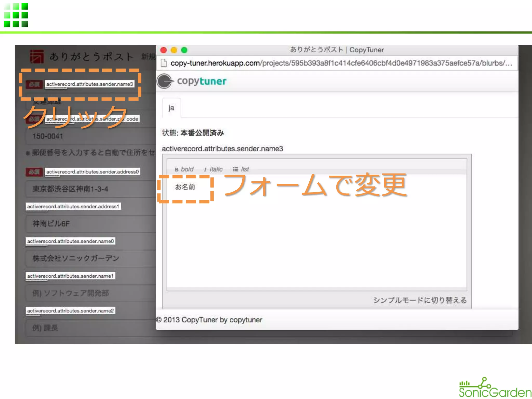Click the sender.name0 key label in background page
The width and height of the screenshot is (532, 399).
point(71,241)
